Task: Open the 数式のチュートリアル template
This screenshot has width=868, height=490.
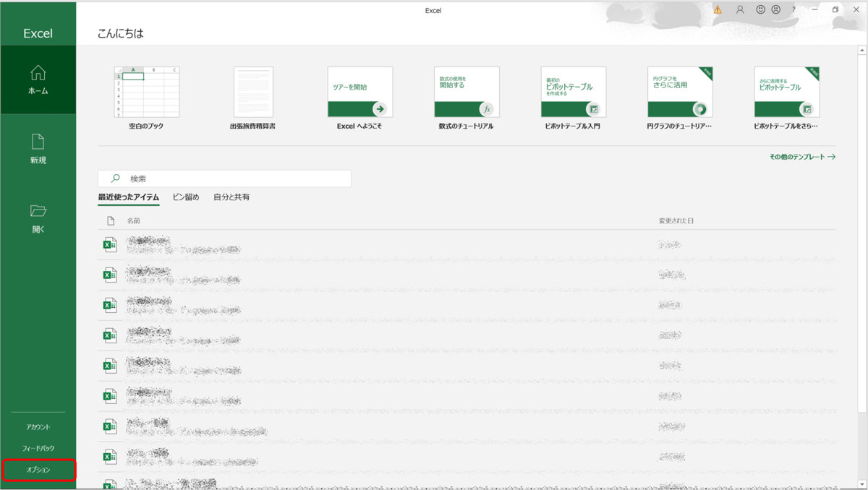Action: (467, 98)
